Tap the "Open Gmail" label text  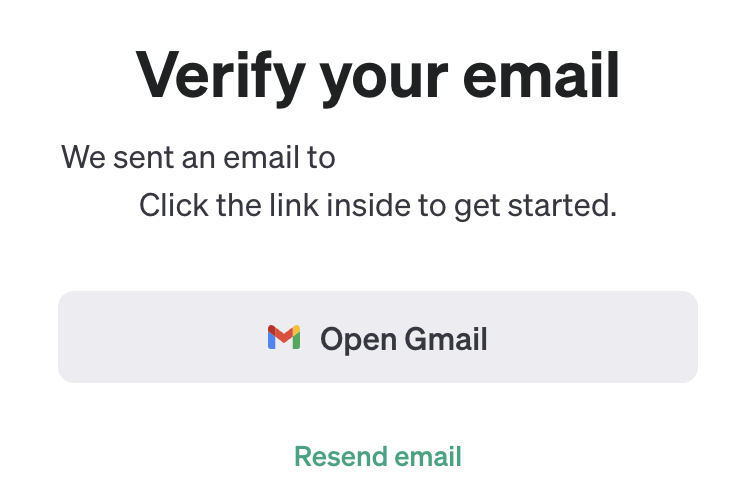(x=404, y=339)
